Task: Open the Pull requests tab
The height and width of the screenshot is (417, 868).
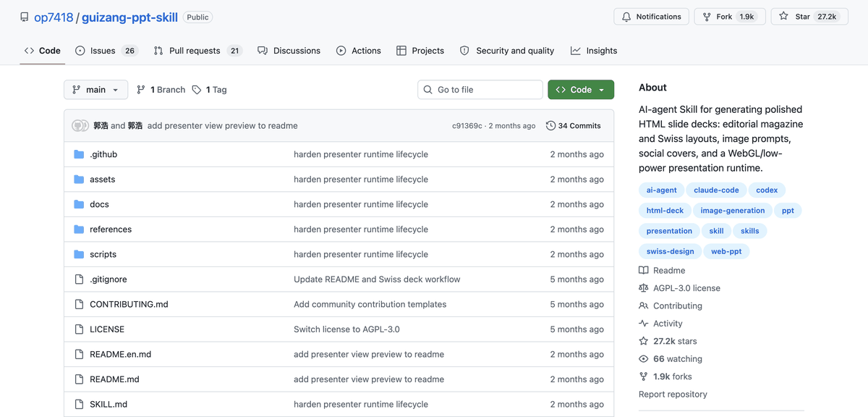Action: tap(197, 51)
